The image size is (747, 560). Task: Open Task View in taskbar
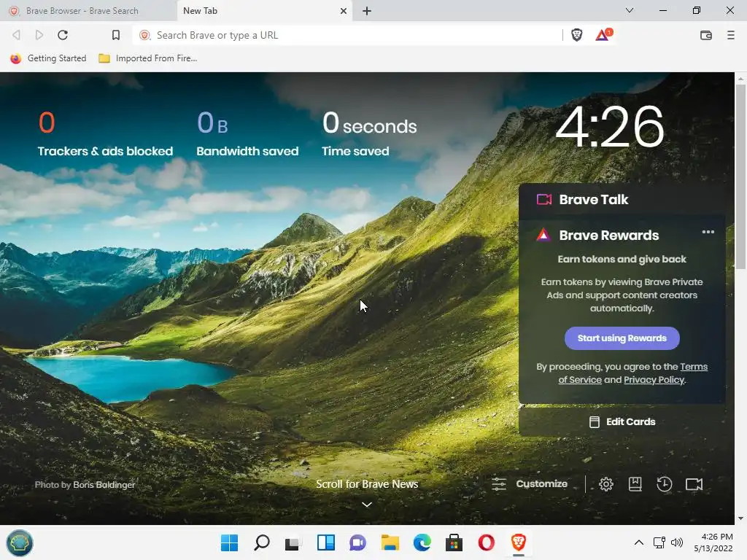click(293, 542)
